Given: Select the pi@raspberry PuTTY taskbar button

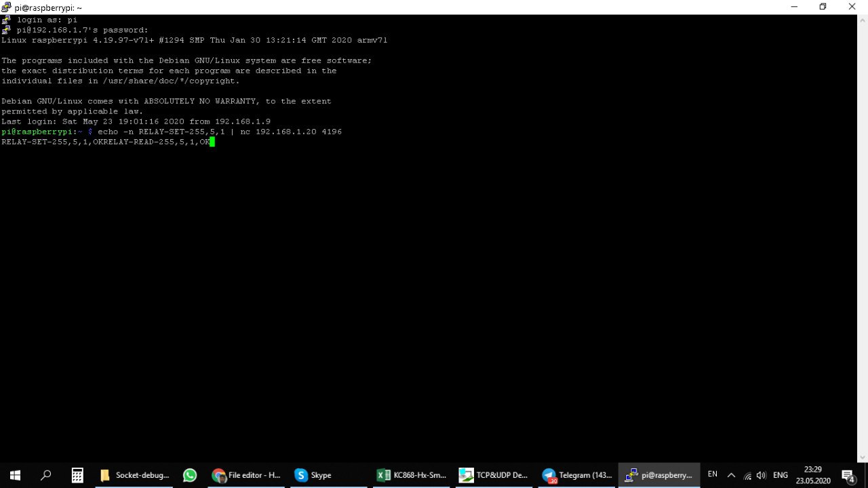Looking at the screenshot, I should tap(660, 475).
